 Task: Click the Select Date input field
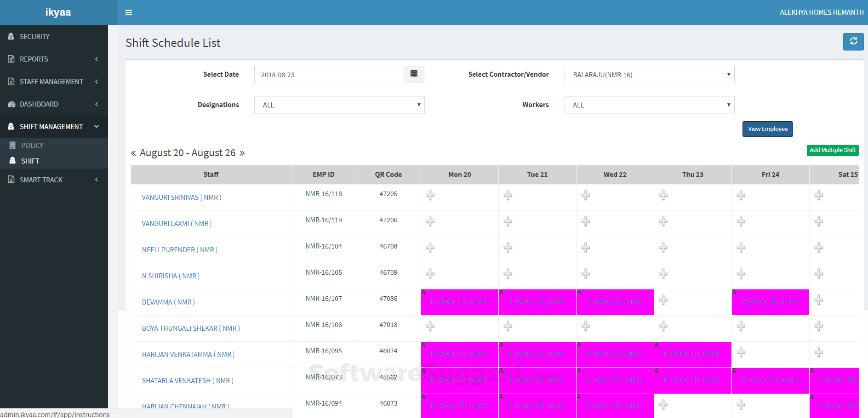click(x=329, y=74)
